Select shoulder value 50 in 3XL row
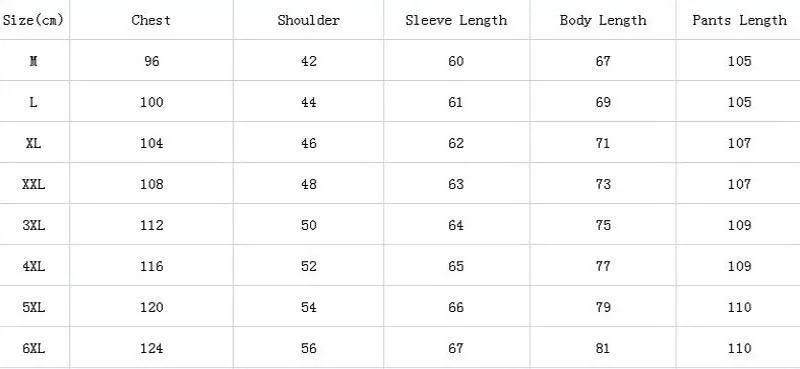 point(309,225)
